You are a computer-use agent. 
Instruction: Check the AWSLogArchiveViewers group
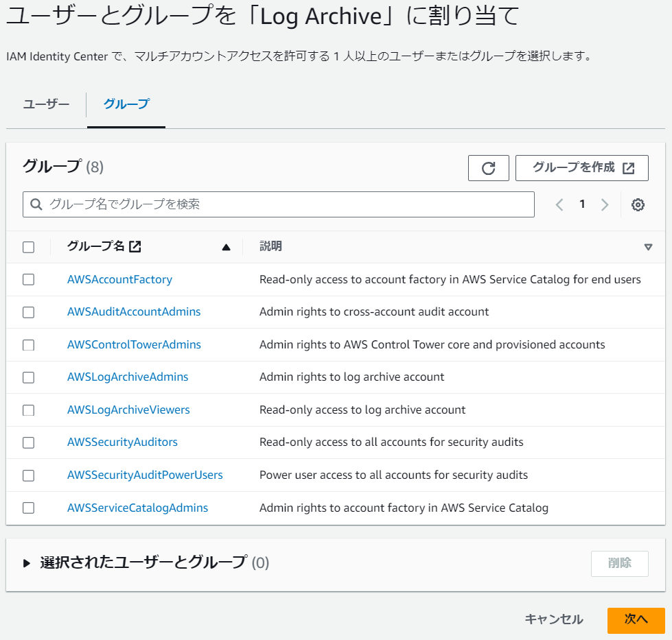coord(28,410)
